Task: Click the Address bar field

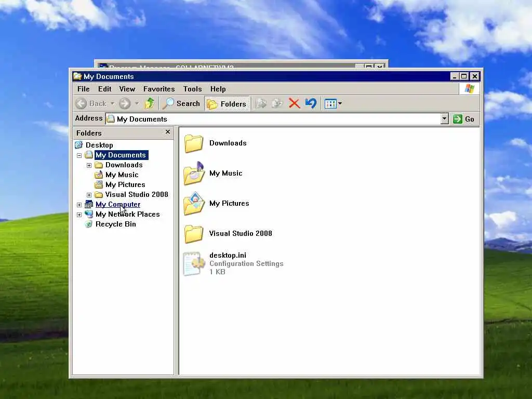Action: [273, 119]
